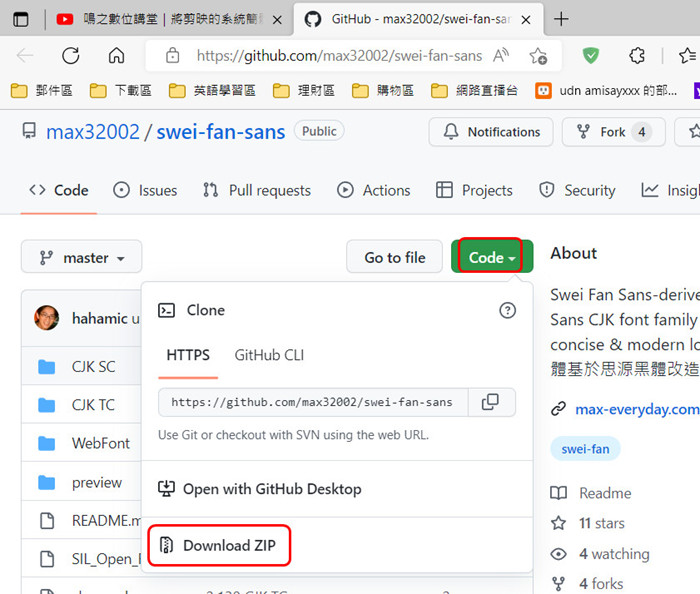Viewport: 700px width, 594px height.
Task: Go to browser home page icon
Action: pos(117,55)
